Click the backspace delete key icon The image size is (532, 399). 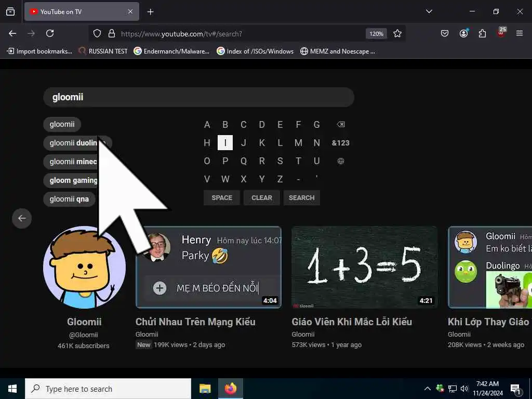(341, 125)
